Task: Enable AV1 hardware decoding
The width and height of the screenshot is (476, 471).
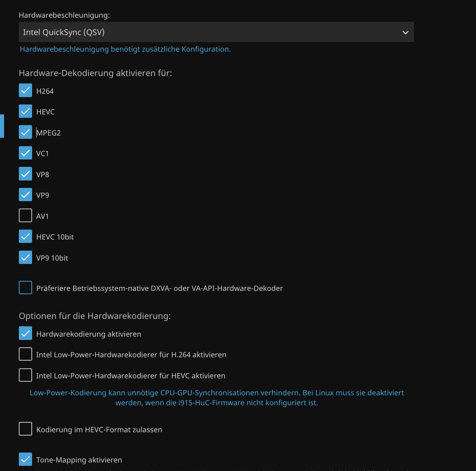Action: pos(25,216)
